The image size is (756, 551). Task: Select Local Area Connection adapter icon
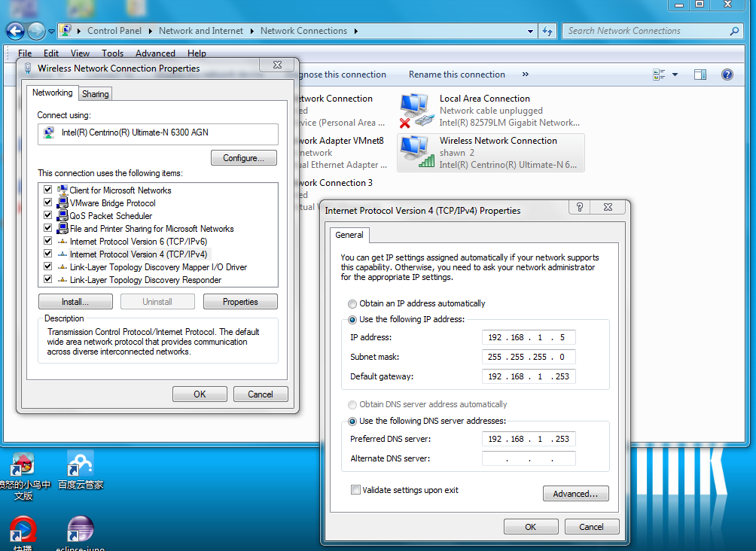[416, 111]
